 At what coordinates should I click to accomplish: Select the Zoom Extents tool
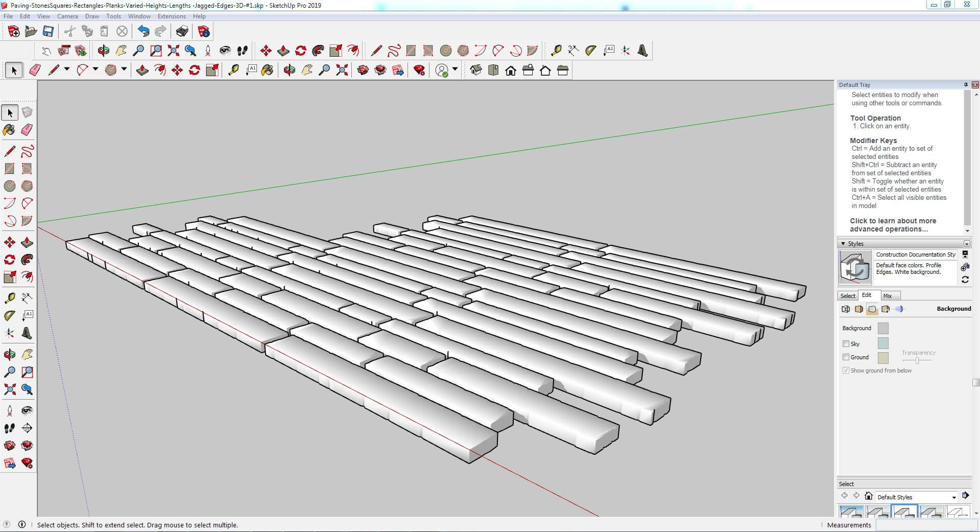pos(9,389)
